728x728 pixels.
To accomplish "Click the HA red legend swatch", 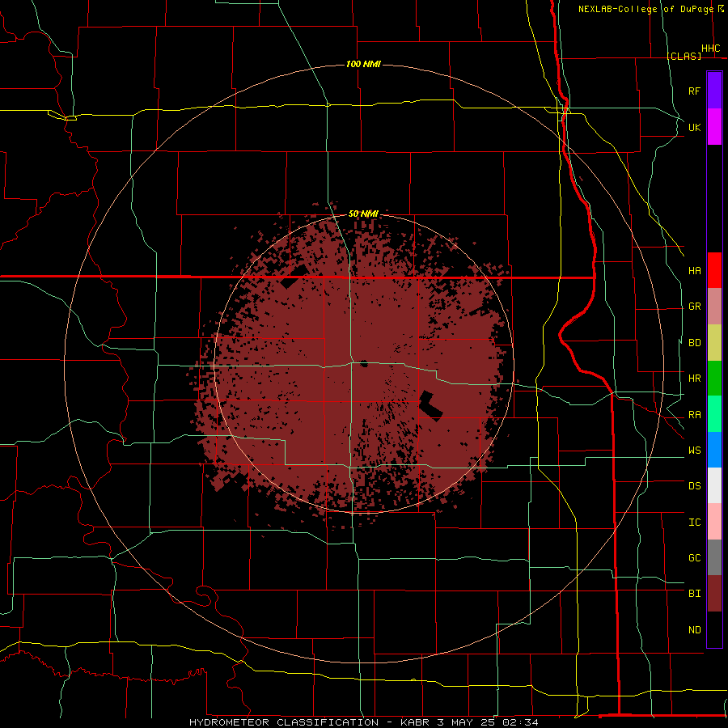I will [x=714, y=270].
